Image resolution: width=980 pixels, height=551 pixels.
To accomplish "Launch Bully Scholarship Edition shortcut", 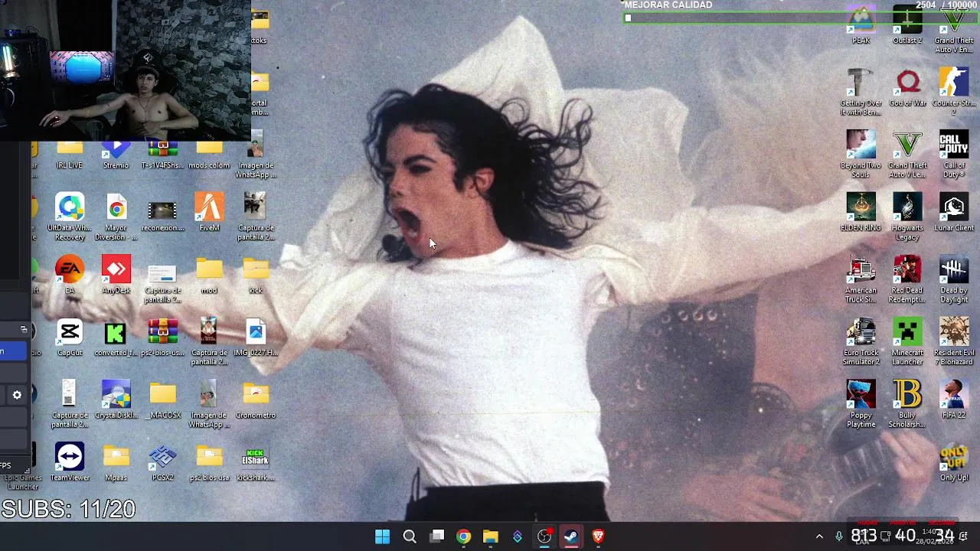I will [x=907, y=403].
